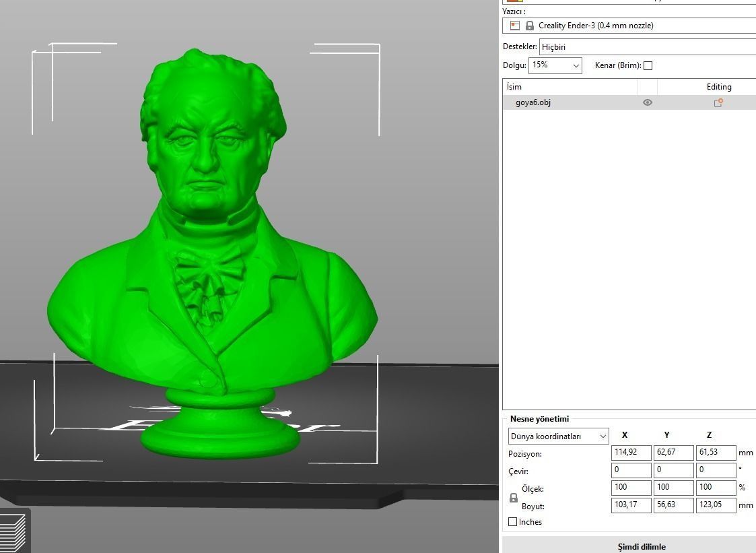756x553 pixels.
Task: Open the Dünya koordinatları dropdown
Action: pyautogui.click(x=558, y=436)
